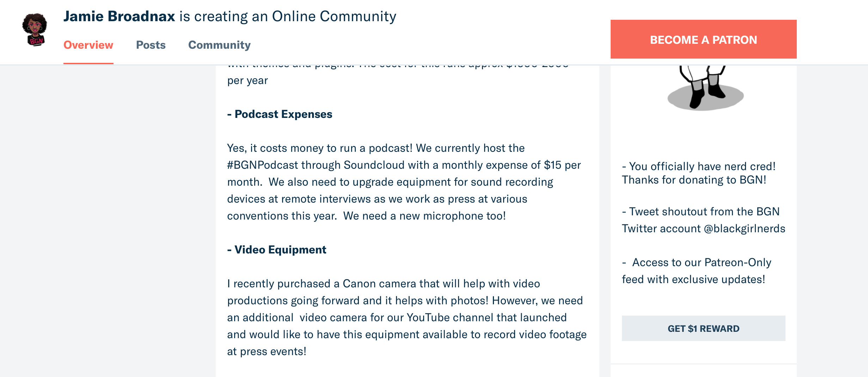Click the Podcast Expenses heading

click(280, 114)
